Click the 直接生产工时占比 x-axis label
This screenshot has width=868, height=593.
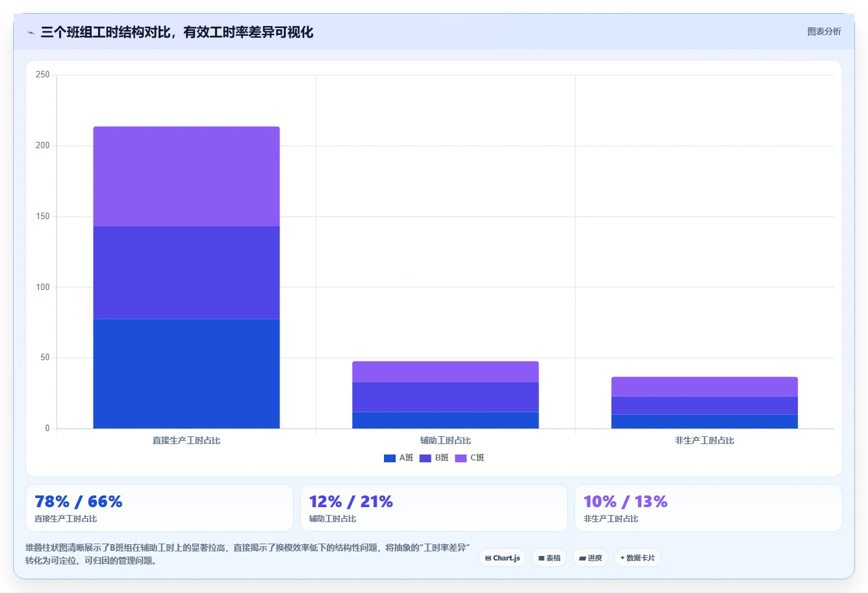click(186, 441)
